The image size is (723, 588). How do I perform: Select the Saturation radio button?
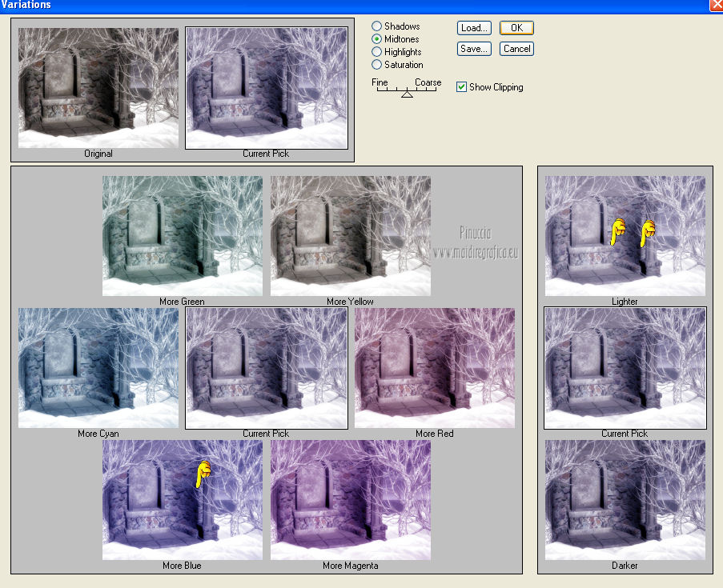pyautogui.click(x=377, y=65)
